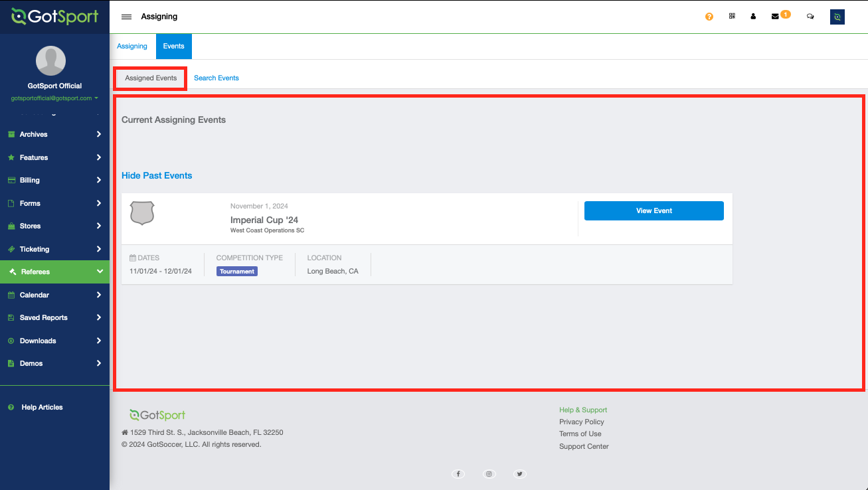The height and width of the screenshot is (490, 868).
Task: Expand the Features menu chevron
Action: 99,157
